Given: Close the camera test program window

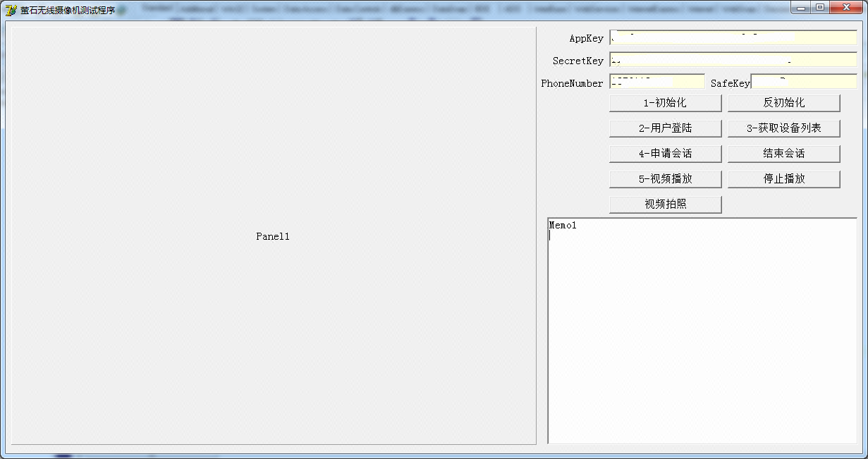Looking at the screenshot, I should [845, 8].
